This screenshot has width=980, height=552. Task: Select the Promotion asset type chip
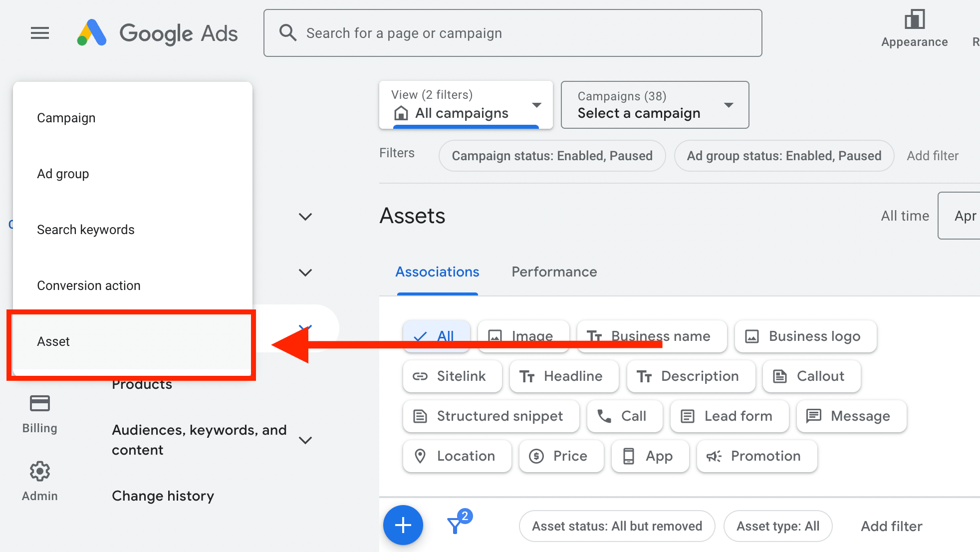[x=756, y=456]
